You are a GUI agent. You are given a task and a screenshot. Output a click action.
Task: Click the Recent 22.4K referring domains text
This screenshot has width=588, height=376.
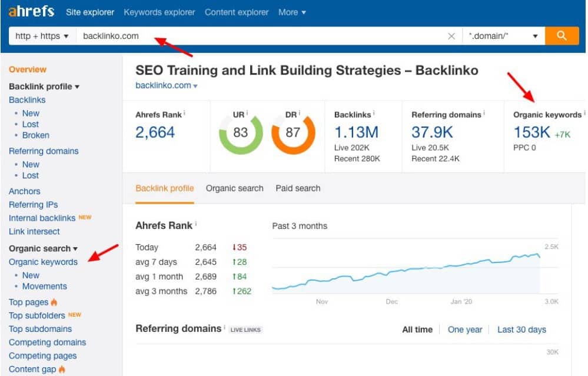click(436, 158)
